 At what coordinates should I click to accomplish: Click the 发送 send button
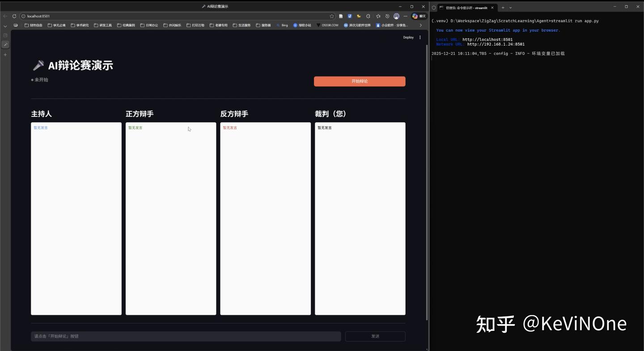click(375, 336)
